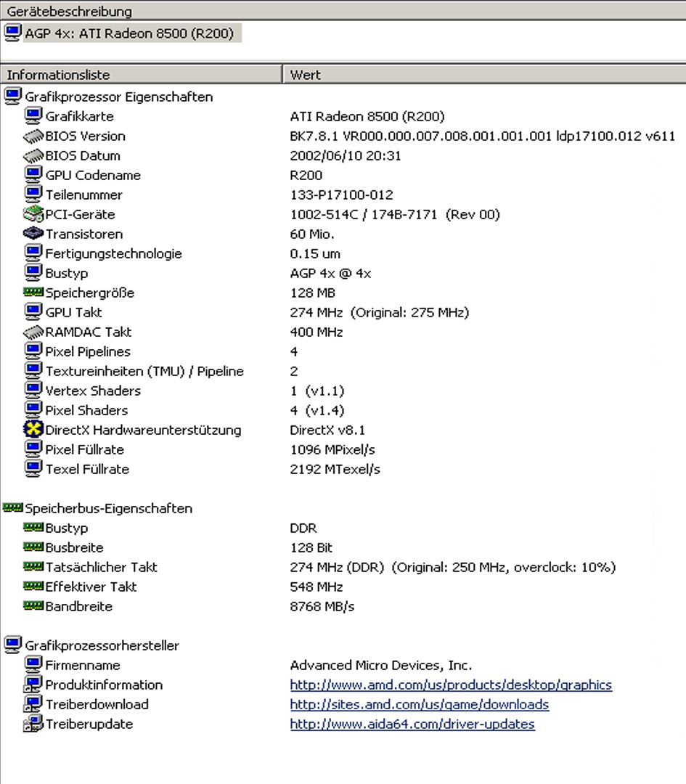Click the memory icon next to Busbreite
The image size is (686, 784).
tap(33, 547)
